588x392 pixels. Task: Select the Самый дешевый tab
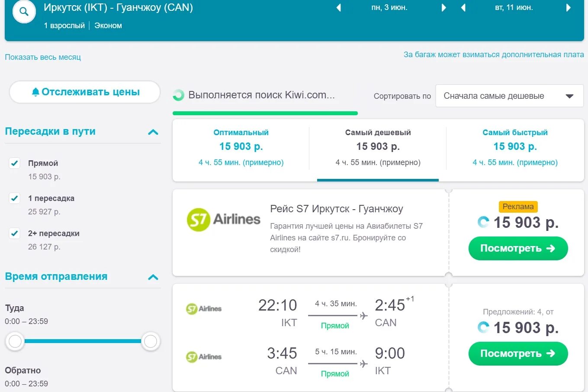pyautogui.click(x=378, y=148)
